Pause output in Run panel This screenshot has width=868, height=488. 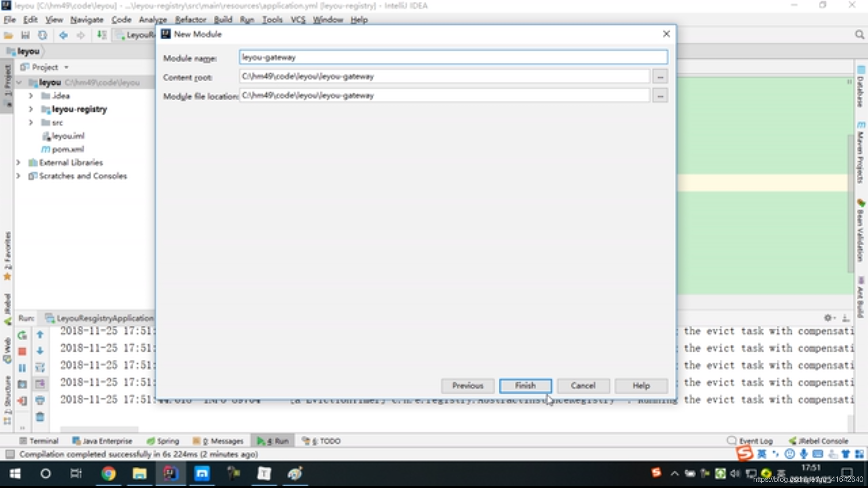pyautogui.click(x=22, y=368)
